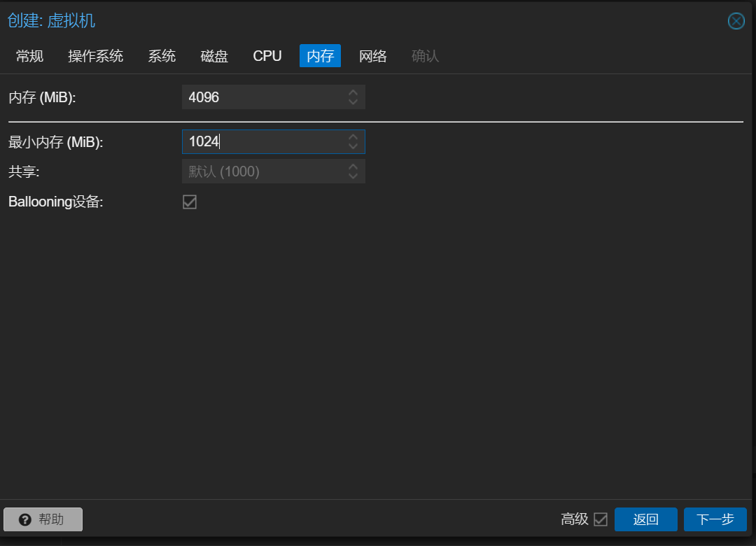756x546 pixels.
Task: Decrease minimum memory using down spinner
Action: tap(353, 147)
